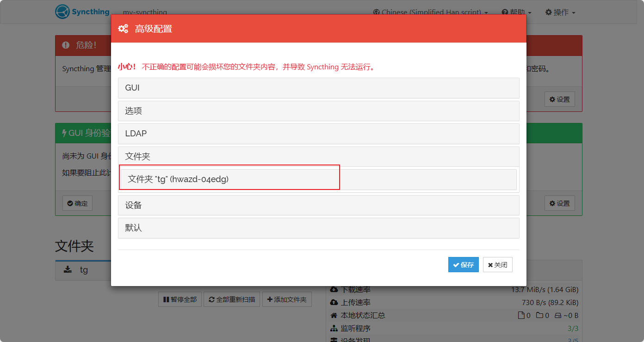Click the disk size icon showing ~0 B
Screen dimensions: 644x342
click(558, 316)
